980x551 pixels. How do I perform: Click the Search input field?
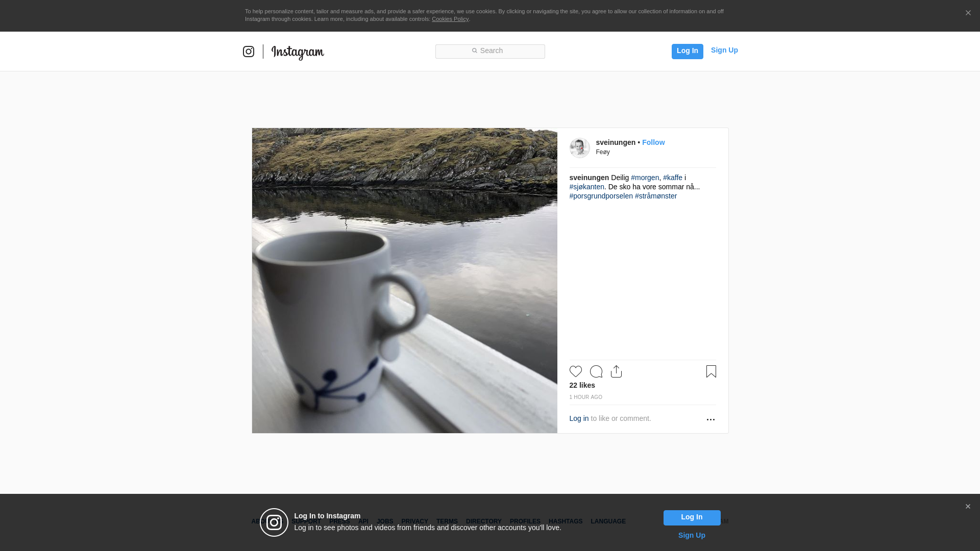tap(490, 51)
